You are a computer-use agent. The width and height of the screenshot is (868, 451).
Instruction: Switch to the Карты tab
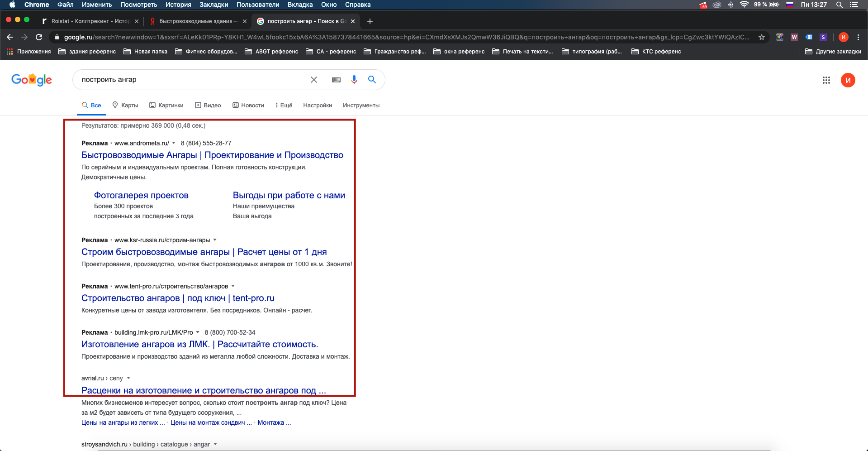click(125, 106)
